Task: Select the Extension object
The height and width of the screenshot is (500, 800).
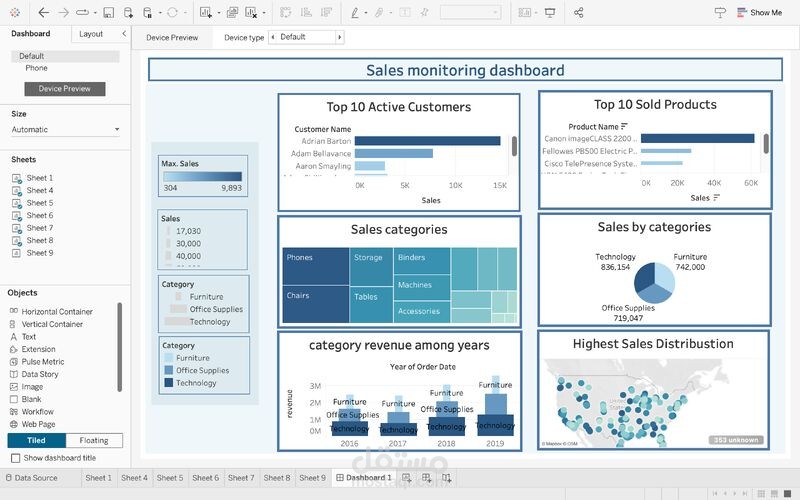Action: (x=33, y=349)
